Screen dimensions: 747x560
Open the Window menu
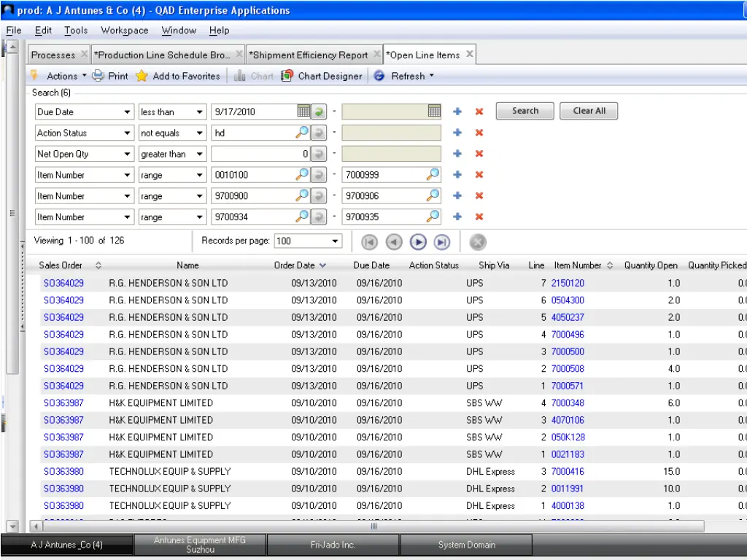pyautogui.click(x=179, y=31)
